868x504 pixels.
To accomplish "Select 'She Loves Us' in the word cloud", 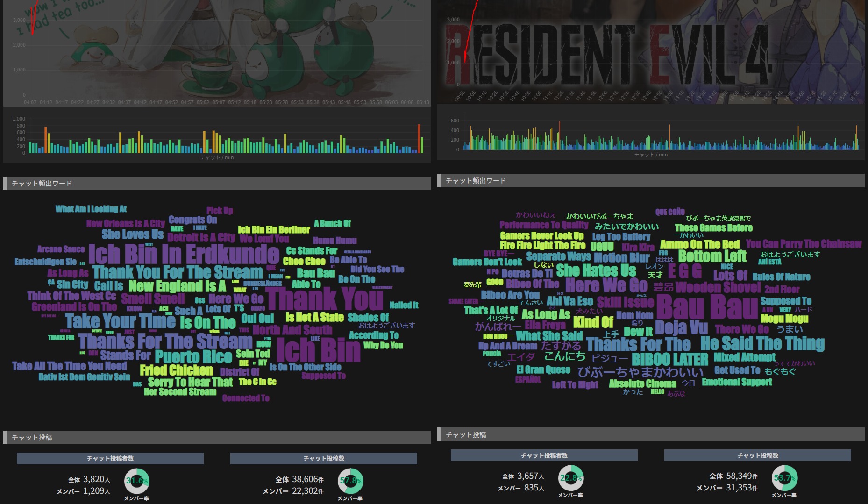I will tap(133, 234).
